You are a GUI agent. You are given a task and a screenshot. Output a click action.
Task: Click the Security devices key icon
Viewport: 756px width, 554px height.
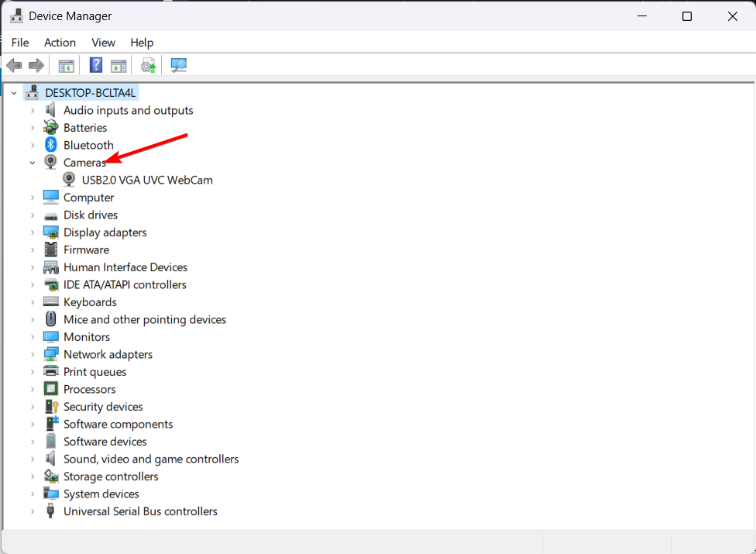(x=51, y=407)
